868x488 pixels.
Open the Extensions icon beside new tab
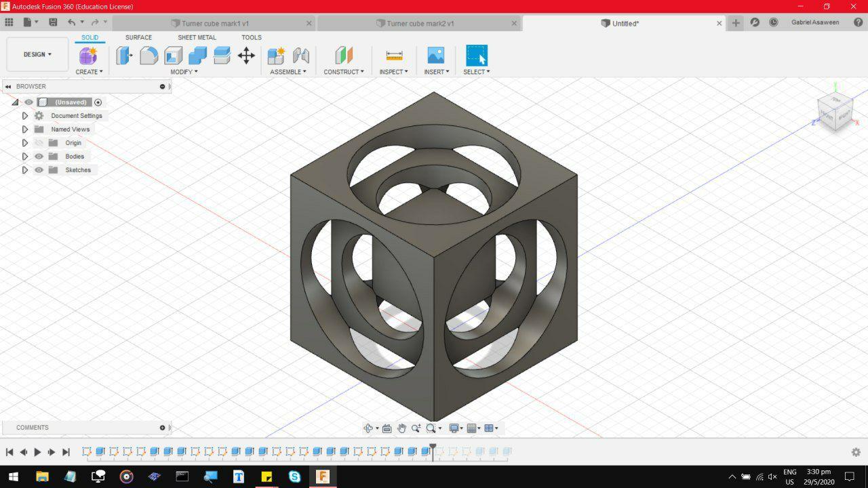click(x=755, y=22)
